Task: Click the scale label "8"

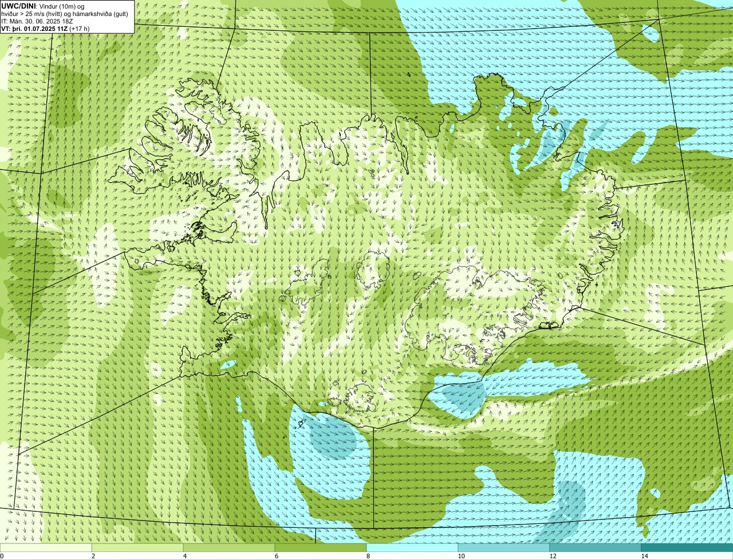Action: pyautogui.click(x=368, y=556)
